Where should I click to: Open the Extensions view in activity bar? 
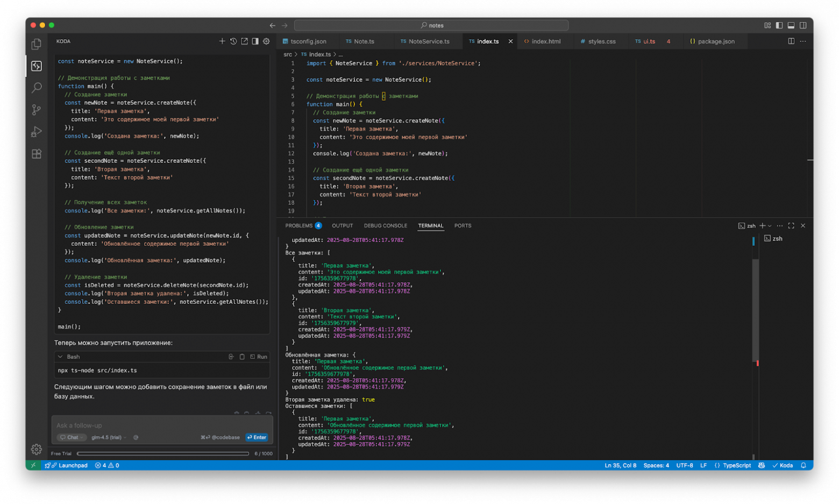click(36, 154)
